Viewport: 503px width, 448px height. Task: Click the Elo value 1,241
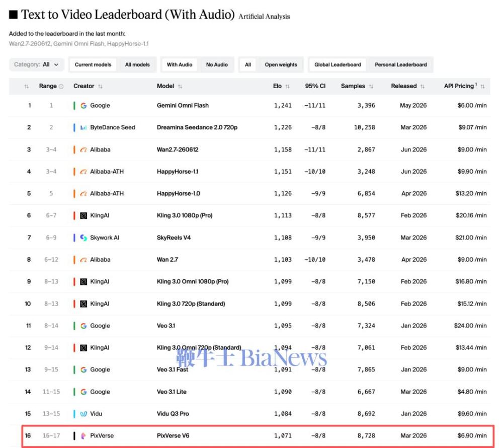pos(283,106)
